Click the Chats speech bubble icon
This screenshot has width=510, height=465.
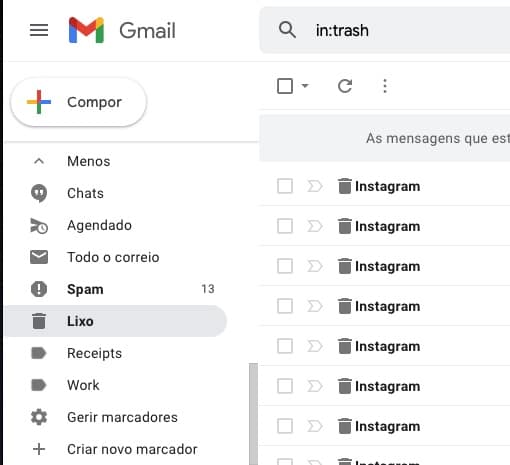click(x=39, y=193)
